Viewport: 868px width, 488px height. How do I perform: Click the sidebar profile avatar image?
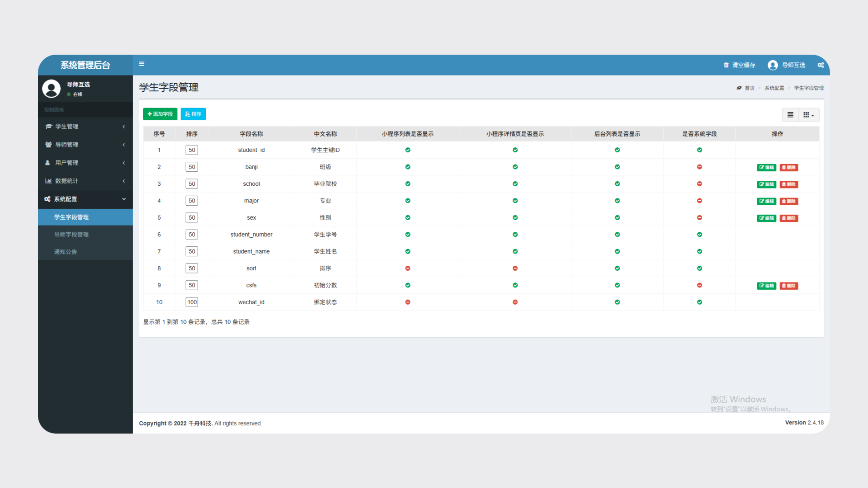pos(51,89)
